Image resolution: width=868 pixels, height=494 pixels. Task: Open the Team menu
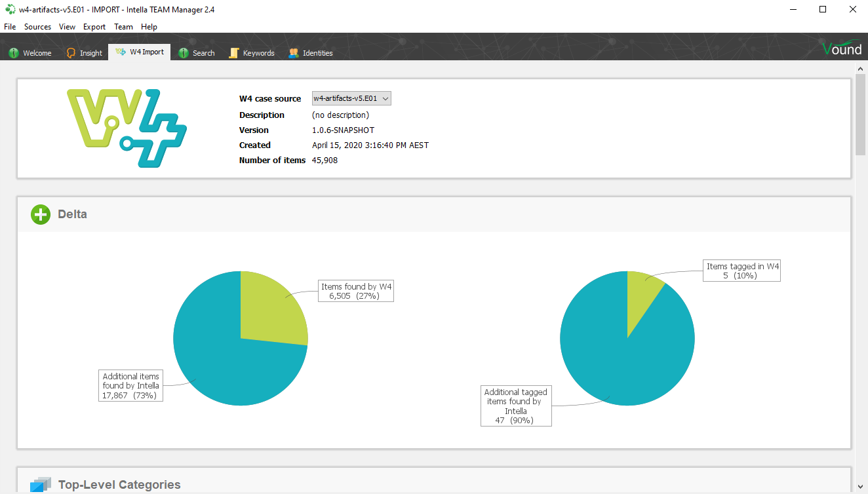point(123,27)
